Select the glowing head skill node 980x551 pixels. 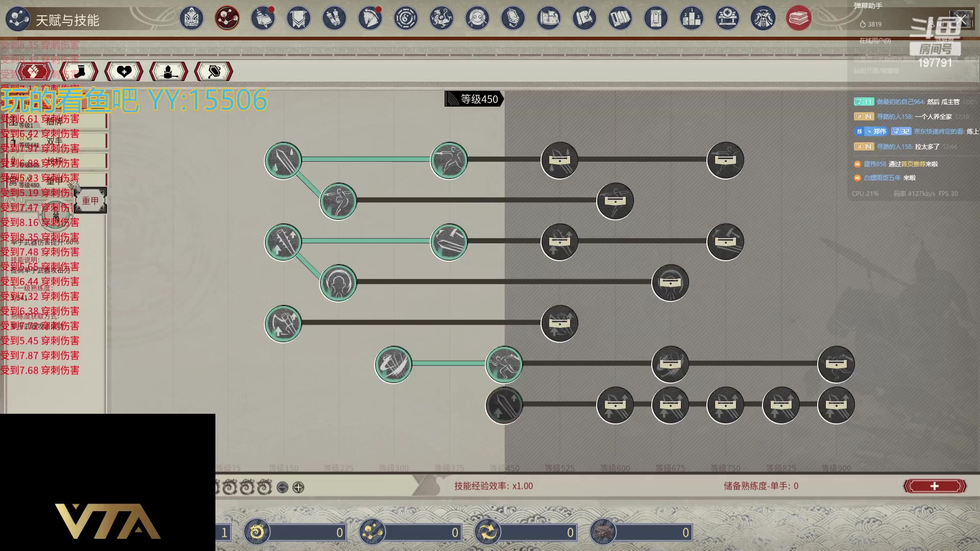click(x=338, y=283)
